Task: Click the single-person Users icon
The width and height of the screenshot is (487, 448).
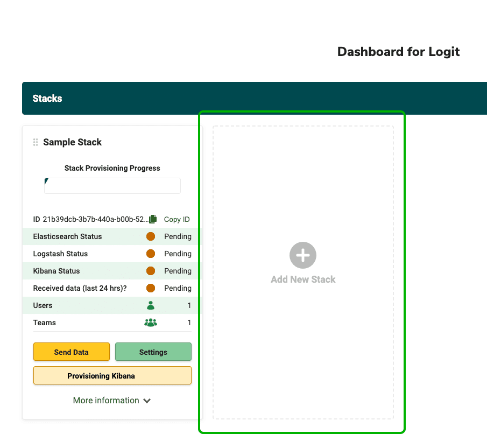Action: tap(151, 305)
